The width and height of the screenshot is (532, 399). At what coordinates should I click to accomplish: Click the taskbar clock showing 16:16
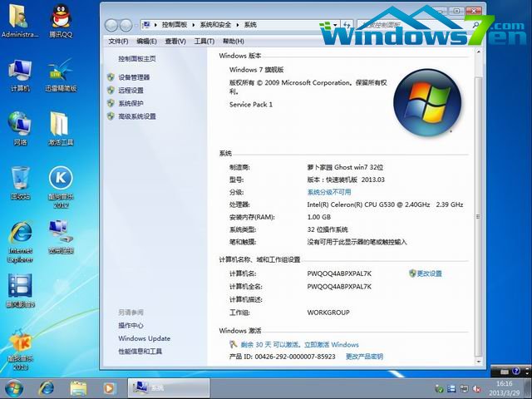point(505,384)
